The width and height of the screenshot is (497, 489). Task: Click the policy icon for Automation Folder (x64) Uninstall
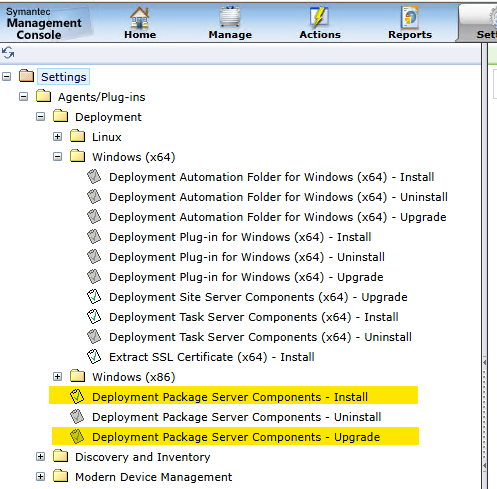pos(94,197)
